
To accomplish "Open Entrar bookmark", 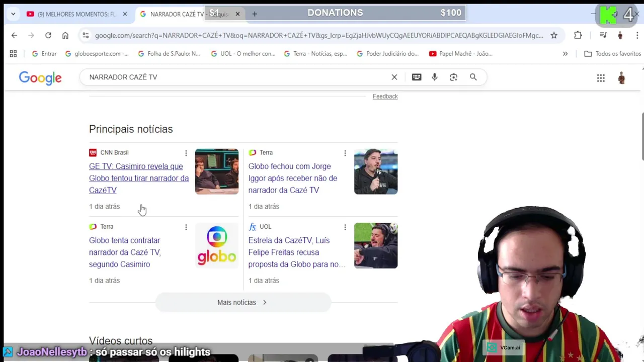I will click(44, 54).
